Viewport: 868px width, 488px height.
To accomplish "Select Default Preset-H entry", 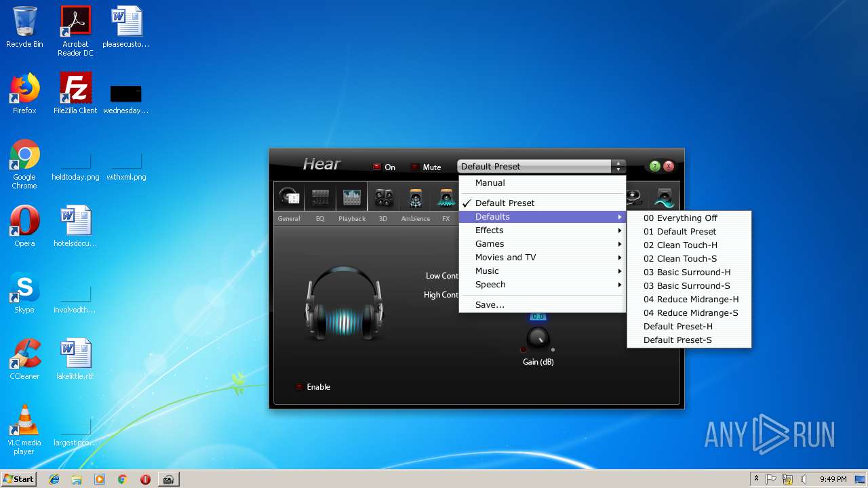I will (689, 327).
